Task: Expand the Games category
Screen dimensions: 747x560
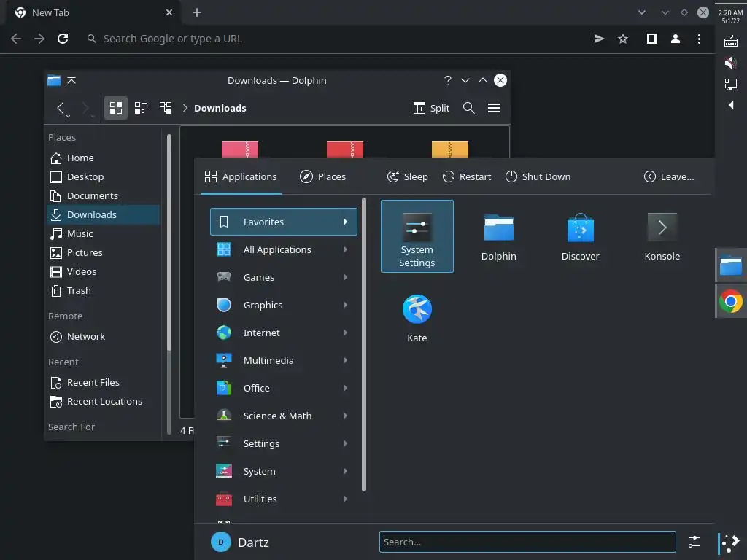Action: coord(284,277)
